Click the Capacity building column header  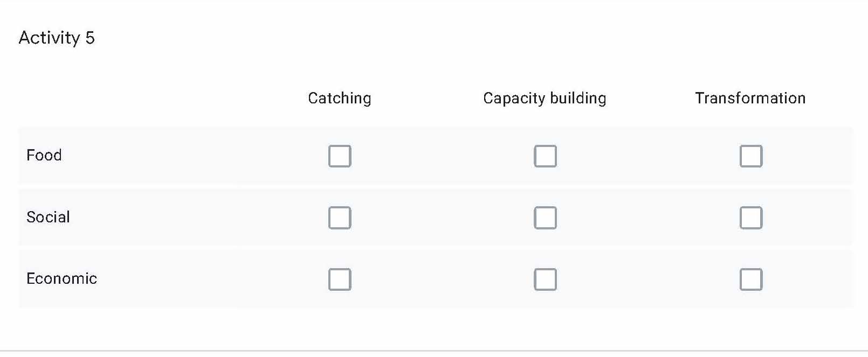pos(545,98)
